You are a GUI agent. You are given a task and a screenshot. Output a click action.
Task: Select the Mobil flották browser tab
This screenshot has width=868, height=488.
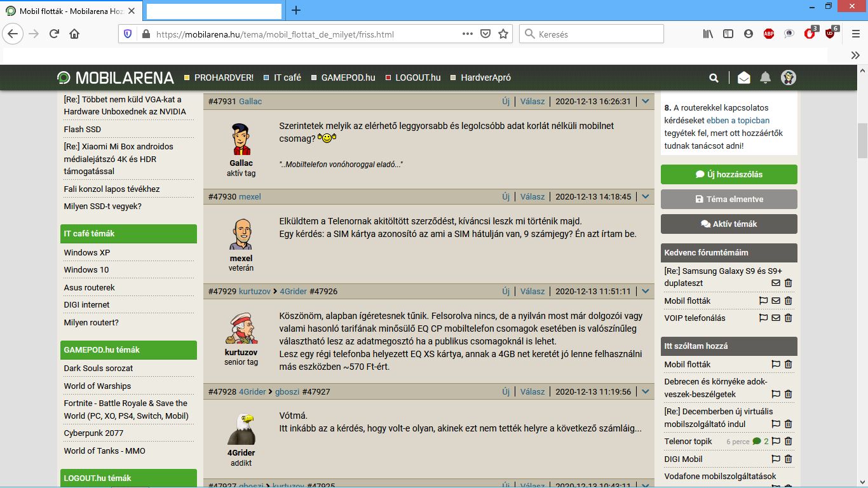click(x=71, y=11)
